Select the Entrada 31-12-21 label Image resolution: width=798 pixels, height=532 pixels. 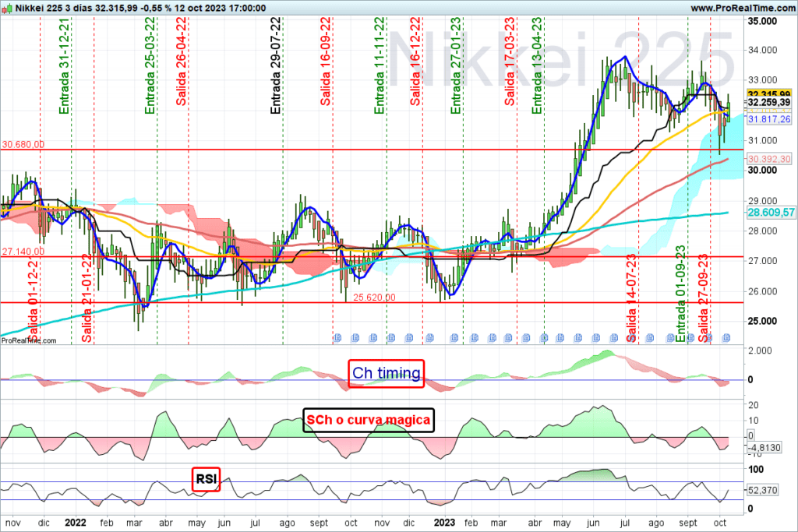pos(64,66)
